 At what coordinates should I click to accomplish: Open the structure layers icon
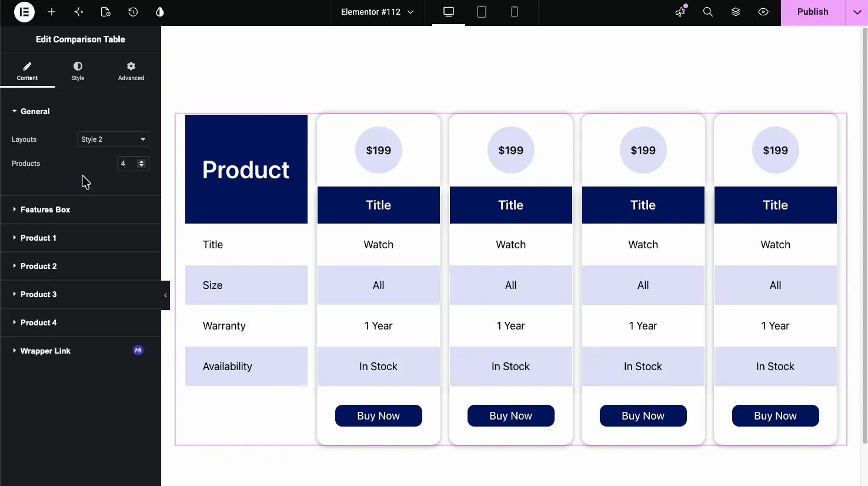pyautogui.click(x=736, y=12)
